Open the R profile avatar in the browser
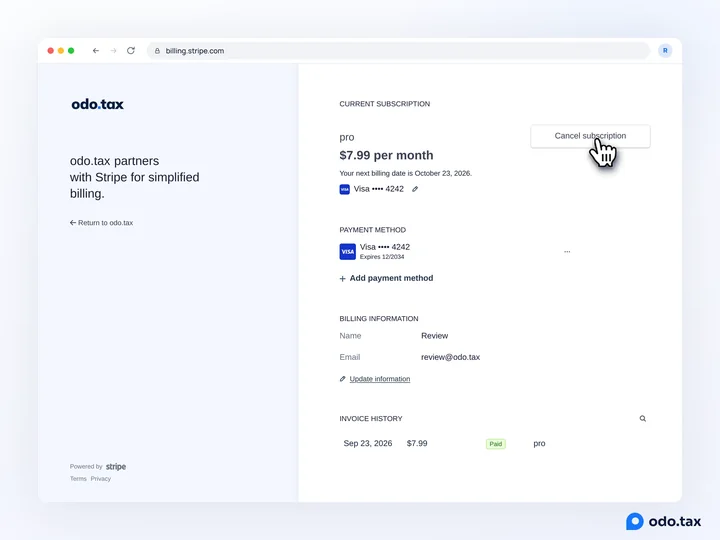The width and height of the screenshot is (720, 540). pos(665,51)
